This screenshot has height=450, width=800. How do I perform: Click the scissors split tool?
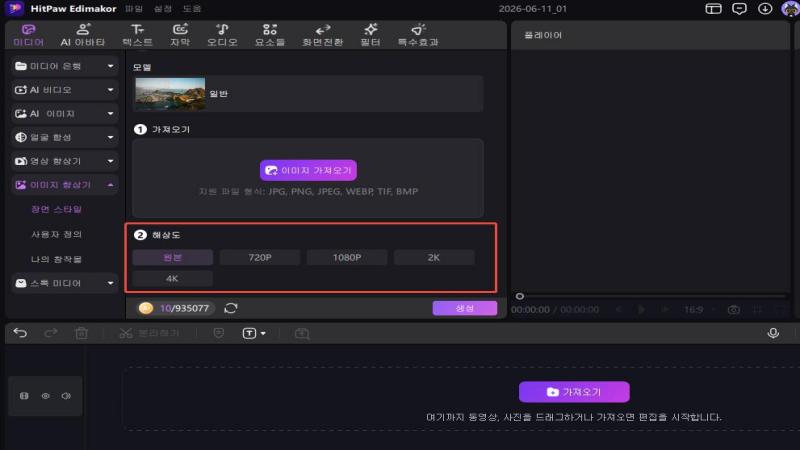[x=126, y=333]
